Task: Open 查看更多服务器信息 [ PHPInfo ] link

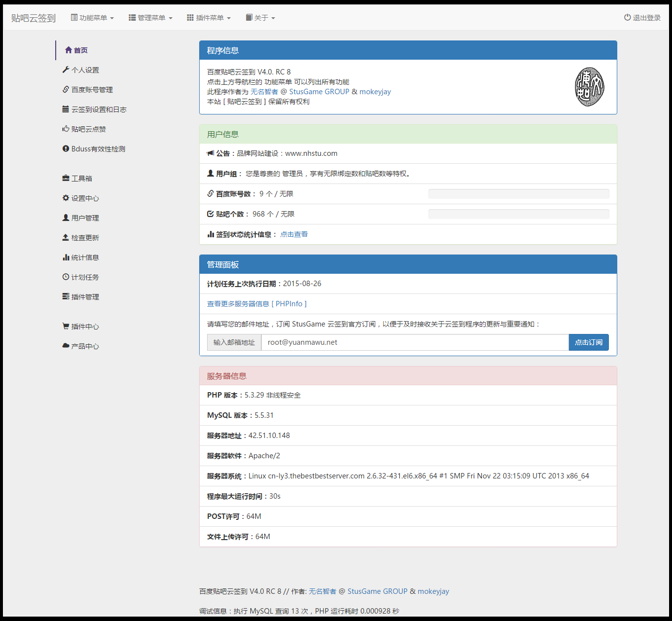Action: (257, 304)
